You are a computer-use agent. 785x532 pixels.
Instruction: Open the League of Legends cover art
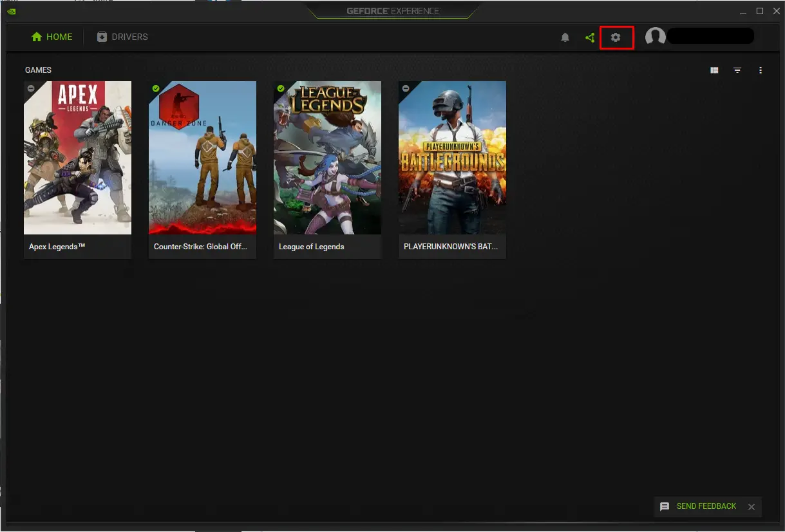327,158
